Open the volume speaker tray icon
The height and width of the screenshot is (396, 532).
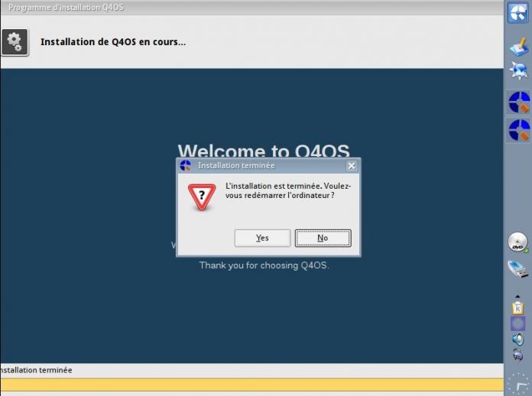(518, 339)
